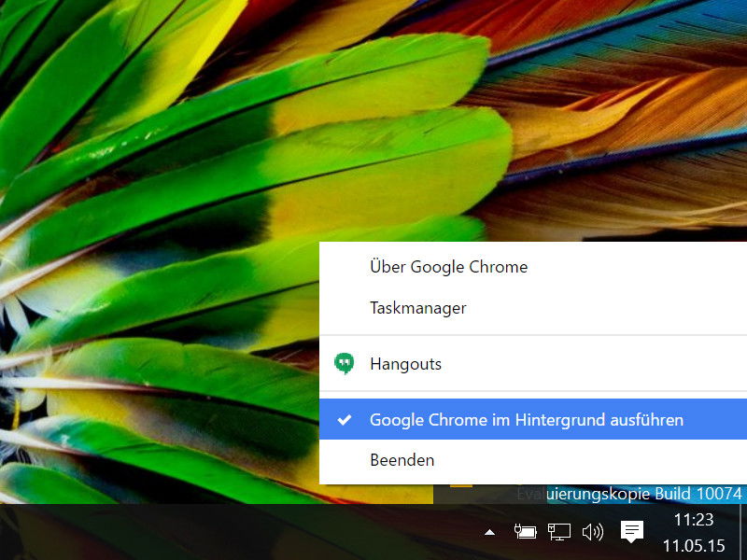Screen dimensions: 747x560
Task: Expand the hidden tray icons arrow
Action: [489, 532]
